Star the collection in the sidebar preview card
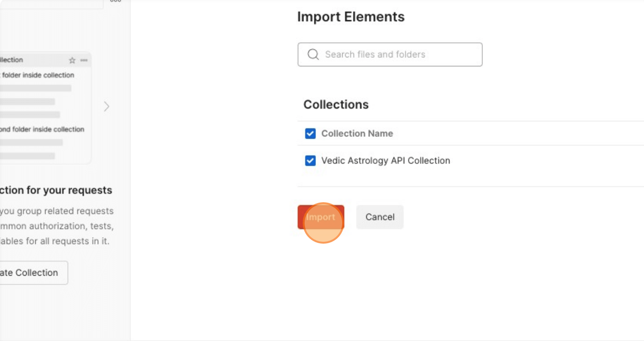This screenshot has width=644, height=341. pos(72,60)
